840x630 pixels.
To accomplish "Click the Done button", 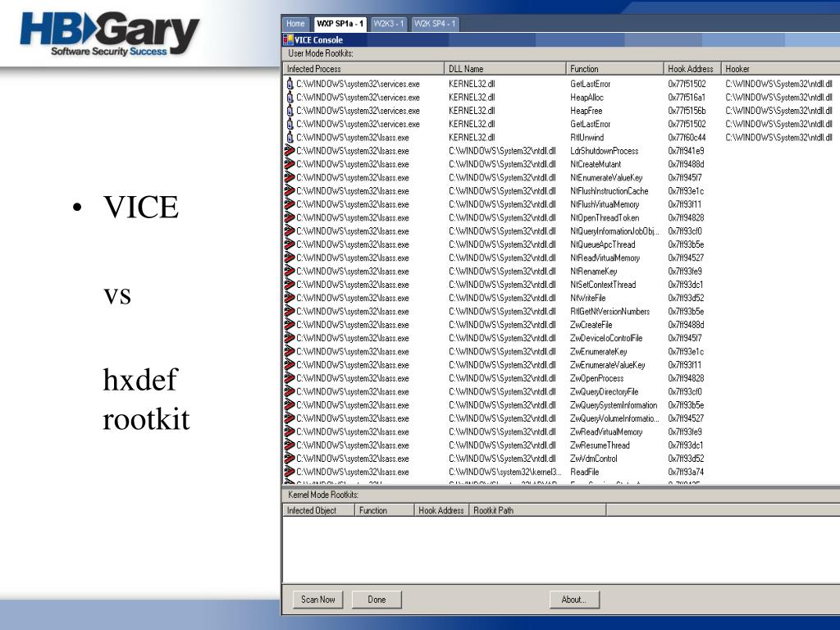I will (x=377, y=600).
